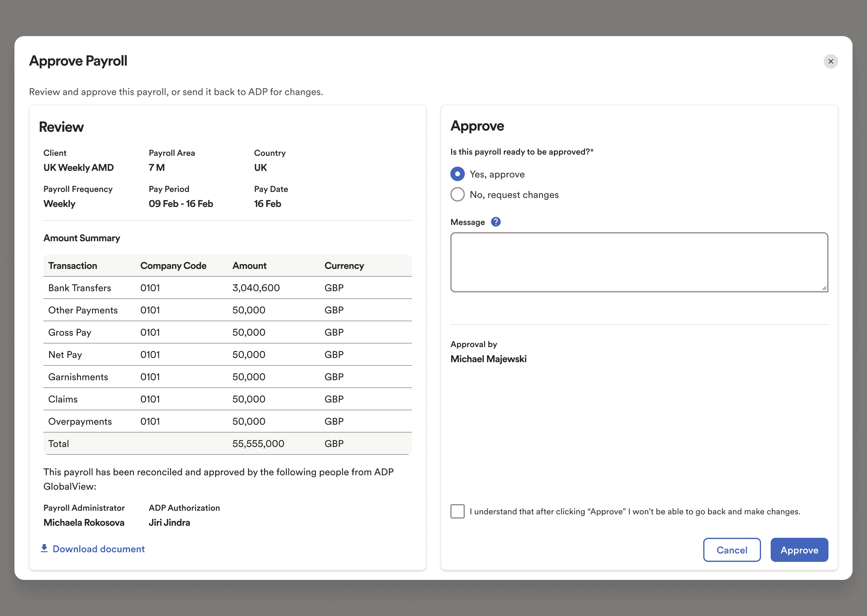Screen dimensions: 867x616
Task: Click the download arrow icon
Action: click(44, 549)
